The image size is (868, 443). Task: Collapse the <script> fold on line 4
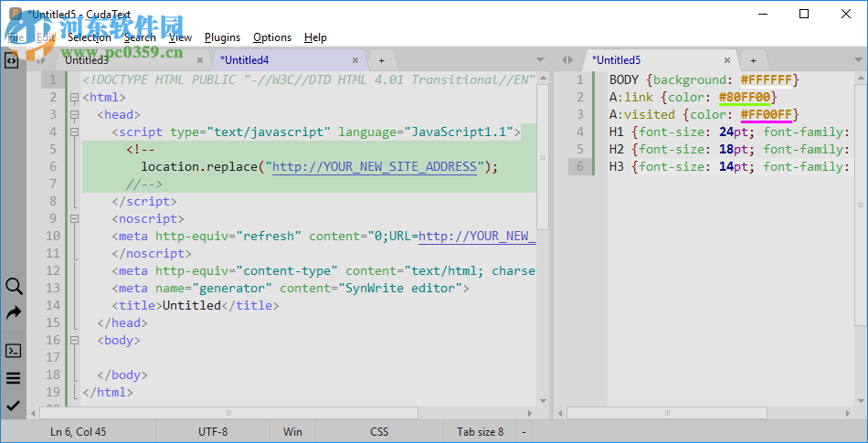coord(74,132)
